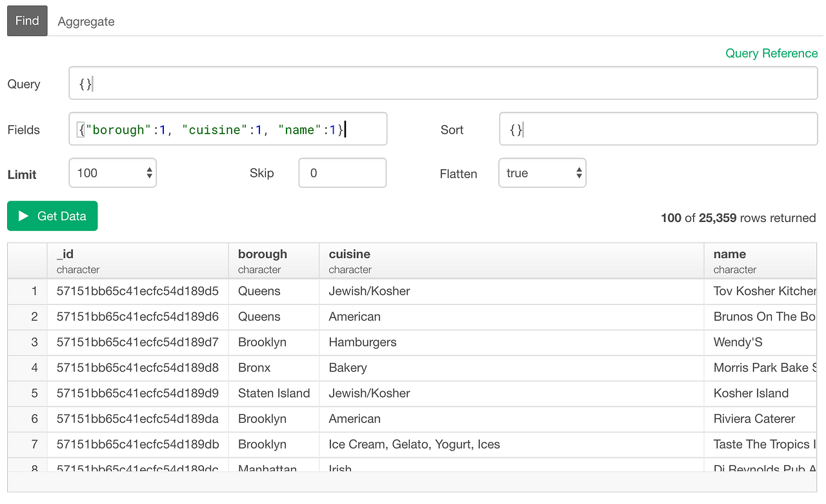
Task: Click the horizontal scrollbar below the table
Action: click(x=413, y=483)
